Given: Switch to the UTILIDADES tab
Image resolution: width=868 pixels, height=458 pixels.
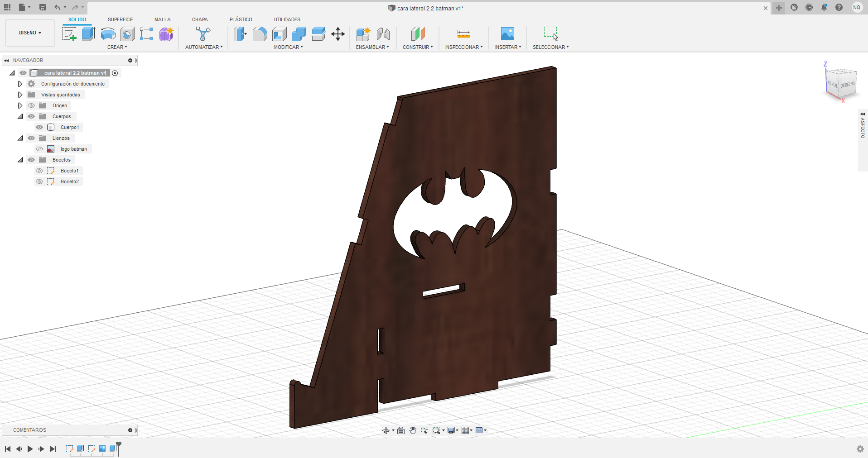Looking at the screenshot, I should pyautogui.click(x=287, y=19).
